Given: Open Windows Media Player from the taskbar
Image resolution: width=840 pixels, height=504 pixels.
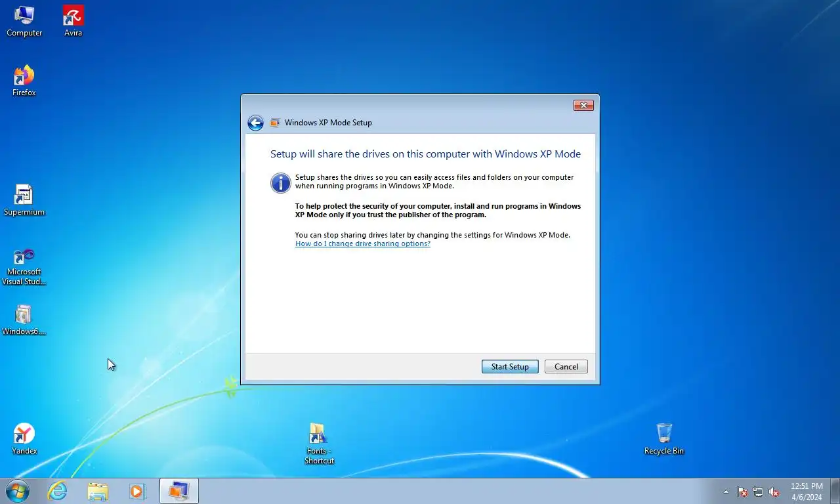Looking at the screenshot, I should (x=137, y=491).
